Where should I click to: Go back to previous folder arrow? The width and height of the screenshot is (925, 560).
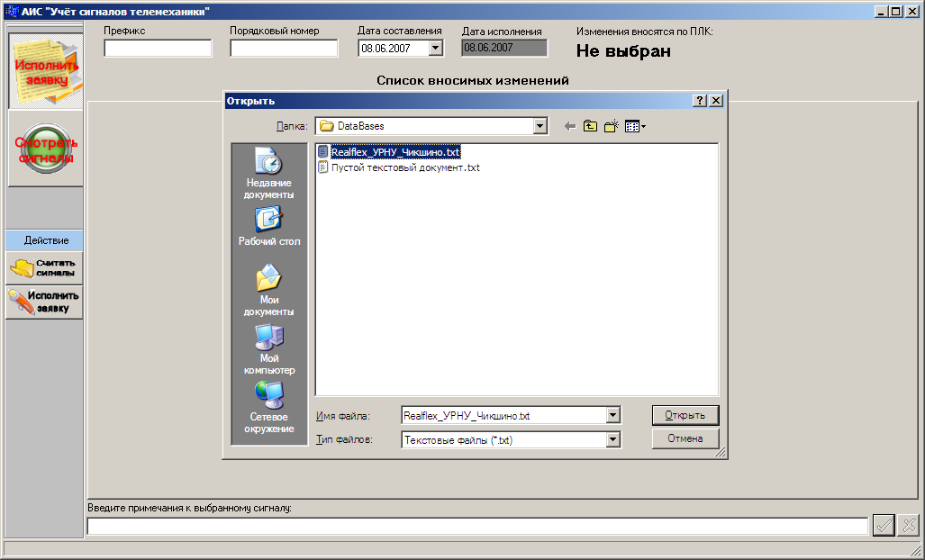pos(570,126)
